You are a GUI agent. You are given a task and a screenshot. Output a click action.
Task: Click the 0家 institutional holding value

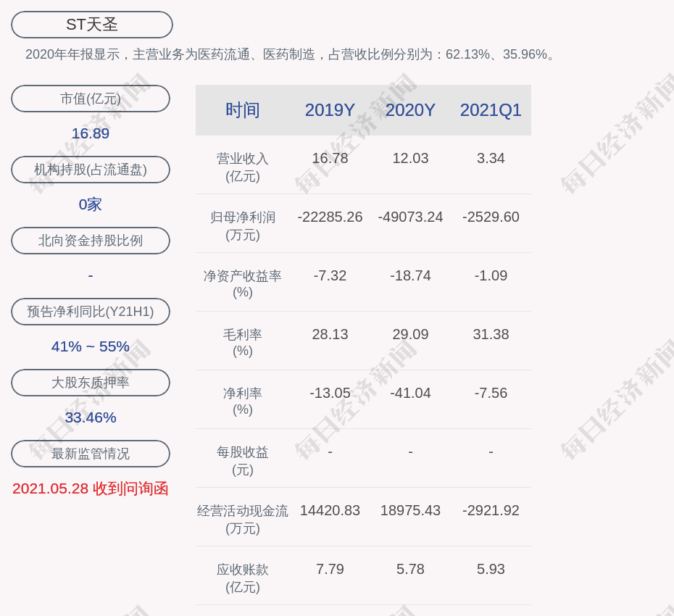click(x=91, y=204)
